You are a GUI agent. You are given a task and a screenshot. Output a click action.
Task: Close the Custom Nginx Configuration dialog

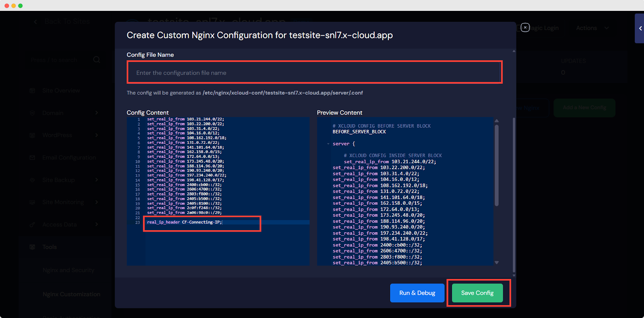click(525, 27)
